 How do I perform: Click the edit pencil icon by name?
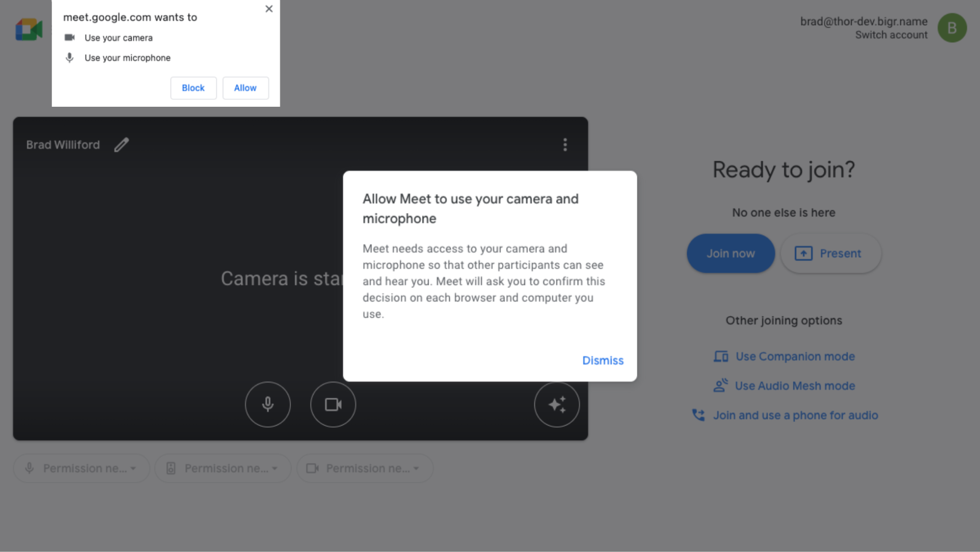[122, 144]
